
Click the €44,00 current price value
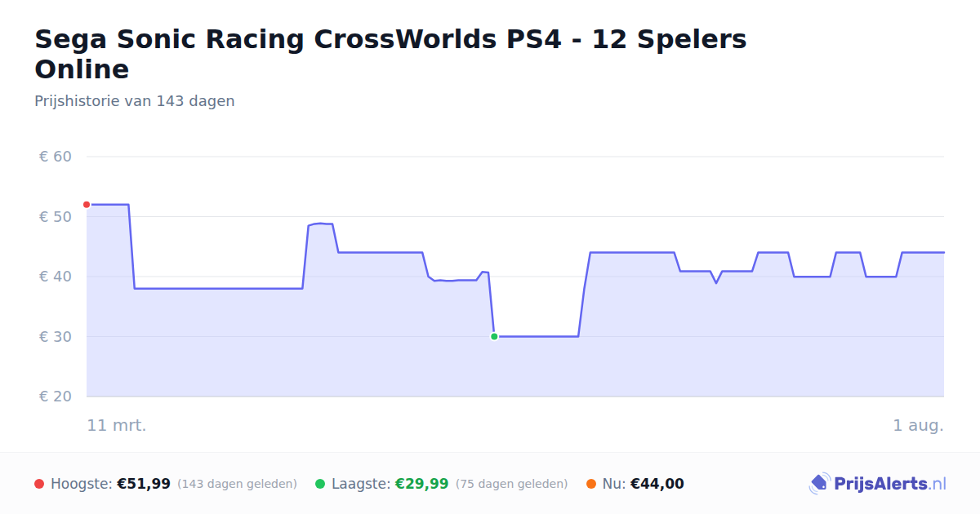coord(657,484)
